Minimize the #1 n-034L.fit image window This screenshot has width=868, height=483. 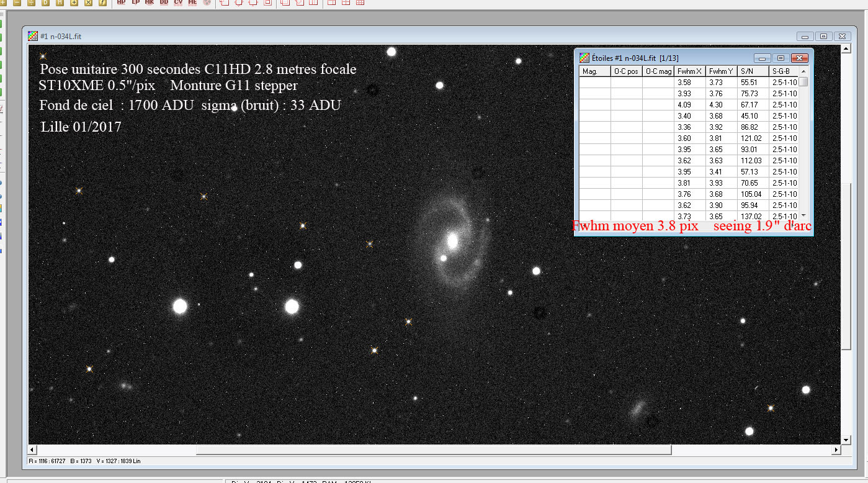coord(805,36)
